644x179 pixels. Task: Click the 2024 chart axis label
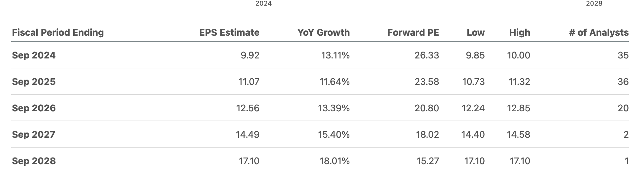tap(264, 4)
